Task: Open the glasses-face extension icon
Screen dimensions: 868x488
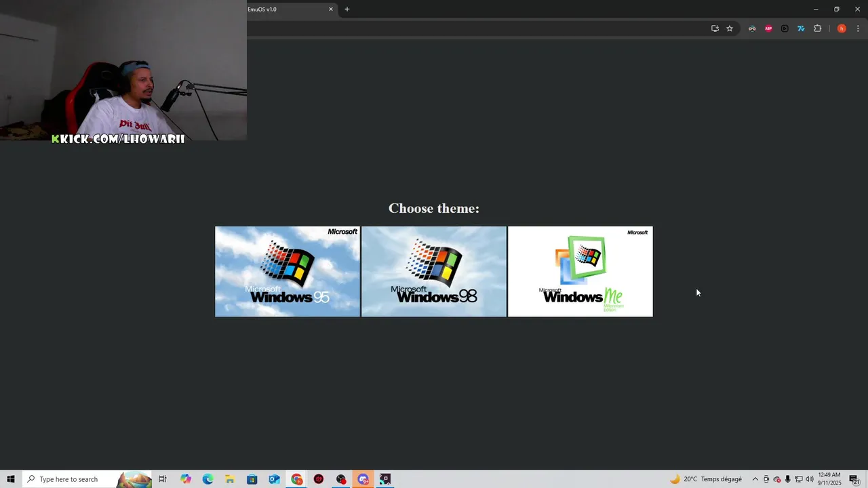Action: (x=752, y=28)
